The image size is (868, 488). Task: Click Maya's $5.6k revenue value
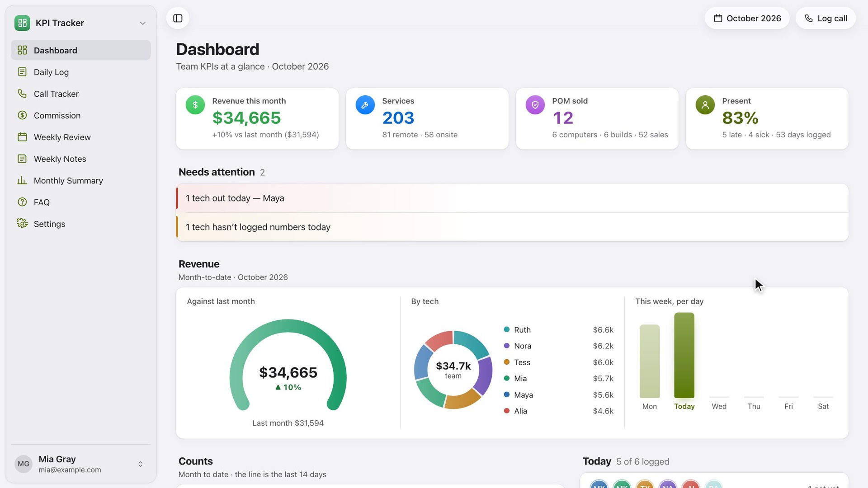(603, 395)
